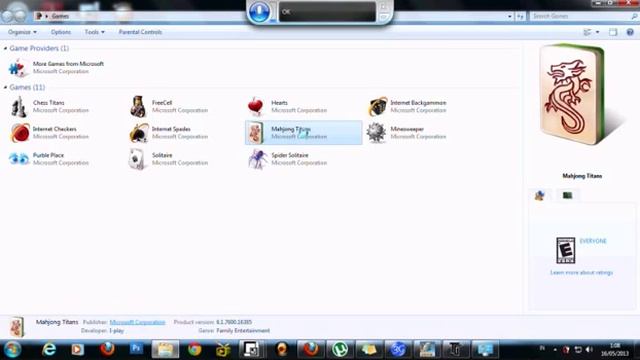
Task: Select Internet Checkers game
Action: point(49,133)
